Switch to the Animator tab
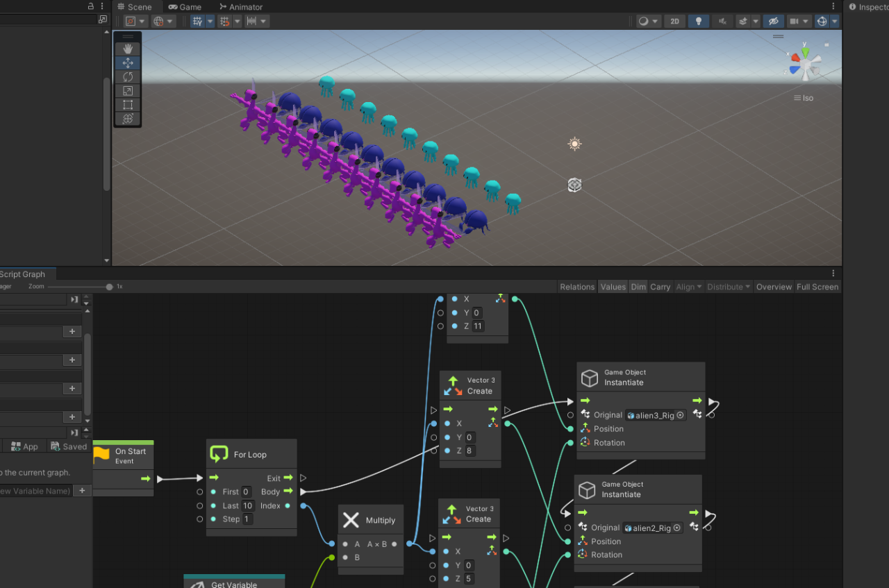This screenshot has height=588, width=889. point(241,7)
